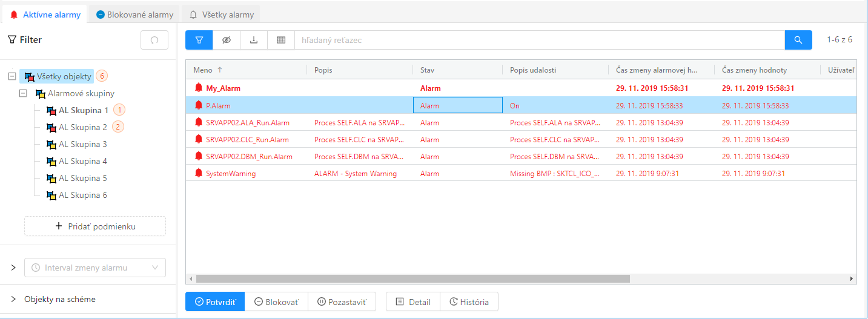Switch to the Všetky alarmy tab
The height and width of the screenshot is (319, 868).
point(222,15)
